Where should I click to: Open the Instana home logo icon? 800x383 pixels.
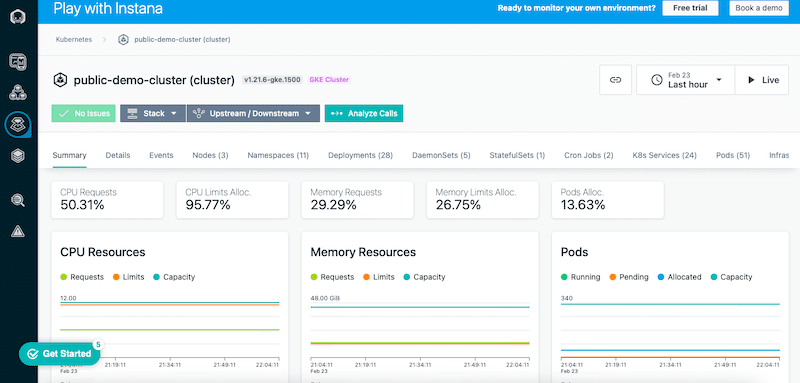tap(18, 17)
